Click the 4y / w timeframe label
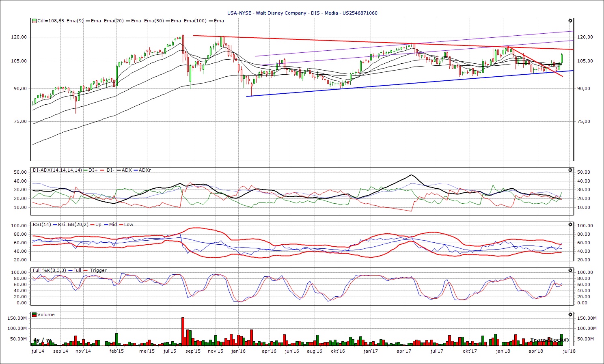604x364 pixels. click(42, 340)
